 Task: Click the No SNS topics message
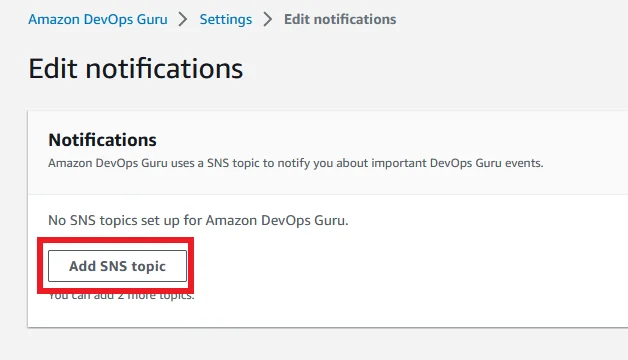(x=198, y=220)
